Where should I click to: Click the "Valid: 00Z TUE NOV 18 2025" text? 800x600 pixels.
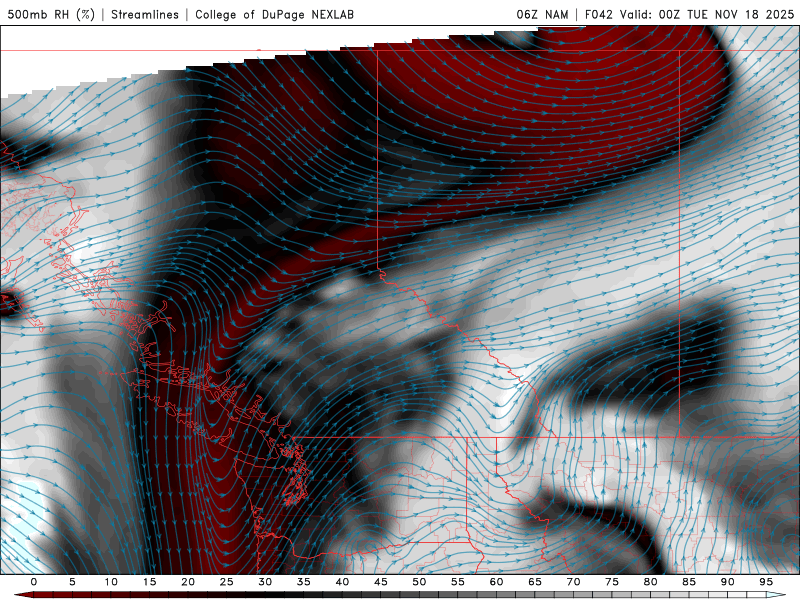707,14
